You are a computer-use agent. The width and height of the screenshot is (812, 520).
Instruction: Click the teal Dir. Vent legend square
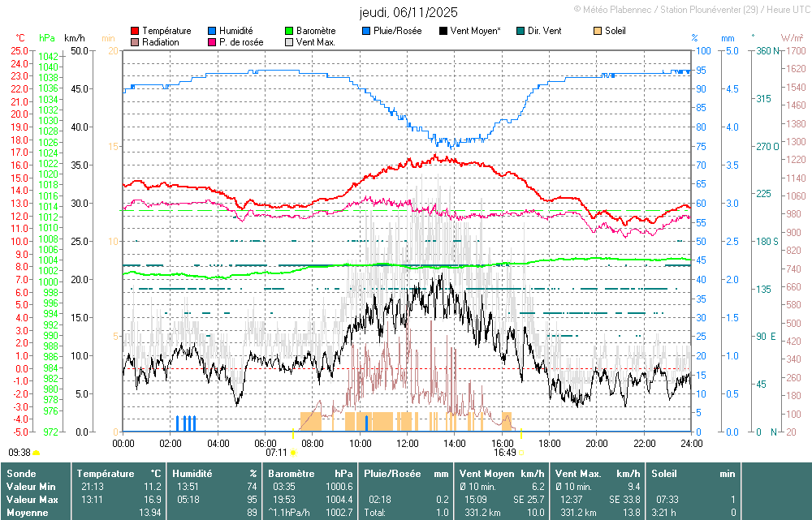520,31
